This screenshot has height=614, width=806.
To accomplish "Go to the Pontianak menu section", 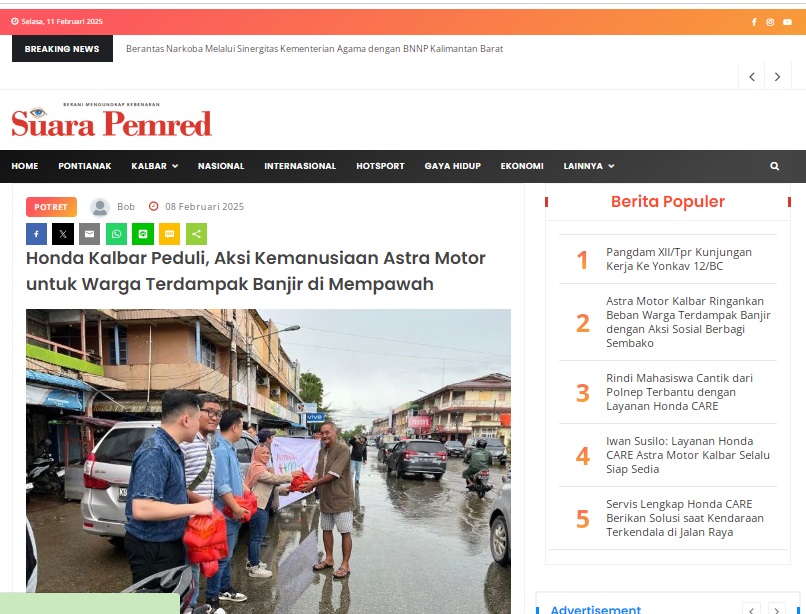I will 85,166.
